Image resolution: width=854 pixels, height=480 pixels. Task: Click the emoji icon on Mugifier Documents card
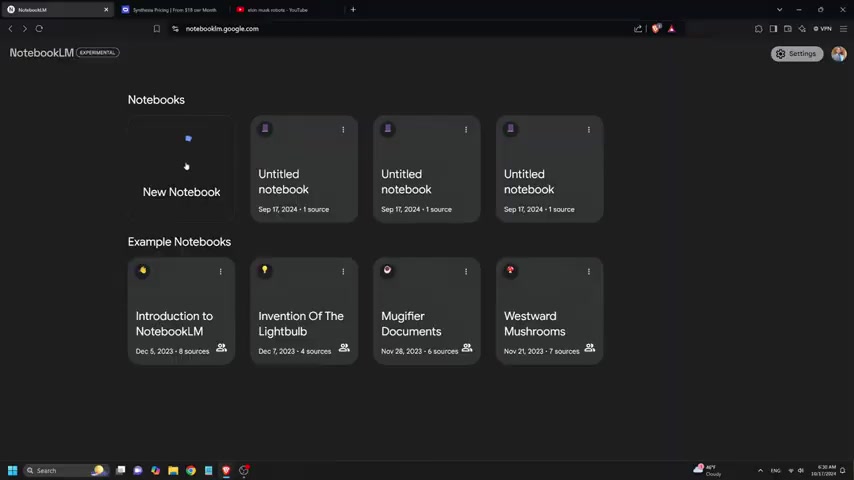387,270
